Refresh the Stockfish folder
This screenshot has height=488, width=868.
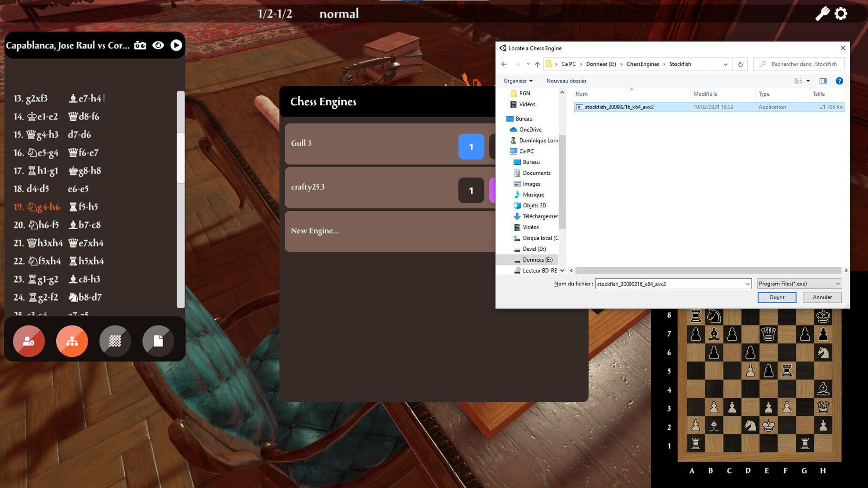coord(740,64)
